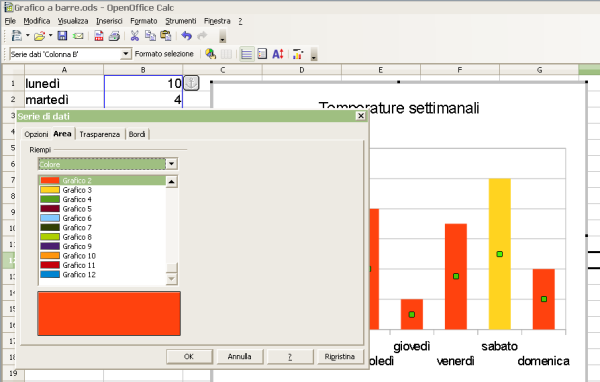600x382 pixels.
Task: Save the document with floppy icon
Action: pos(62,36)
